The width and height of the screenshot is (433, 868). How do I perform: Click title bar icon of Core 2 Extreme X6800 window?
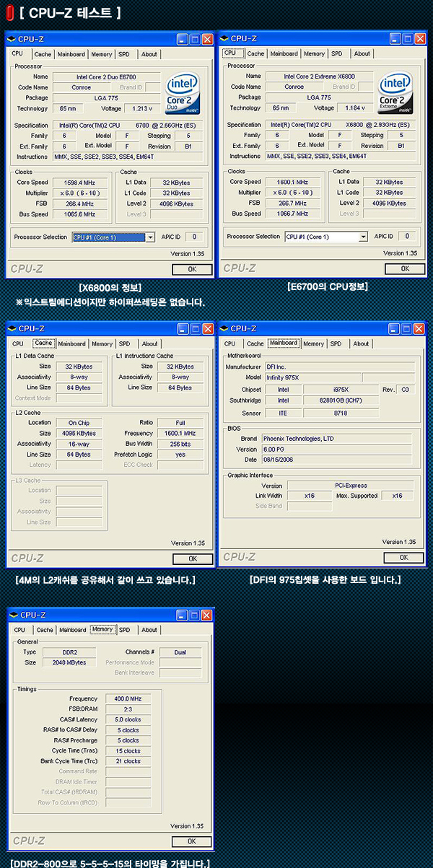(x=224, y=39)
